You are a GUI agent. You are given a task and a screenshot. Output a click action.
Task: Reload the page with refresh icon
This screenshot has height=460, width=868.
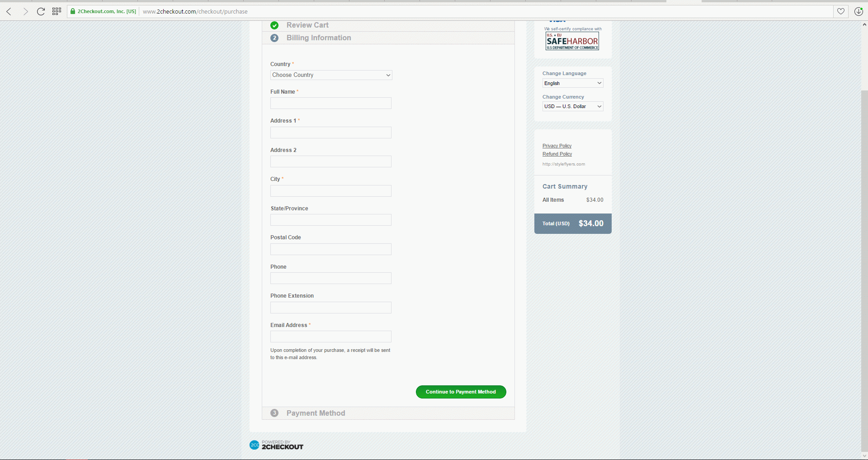[41, 11]
